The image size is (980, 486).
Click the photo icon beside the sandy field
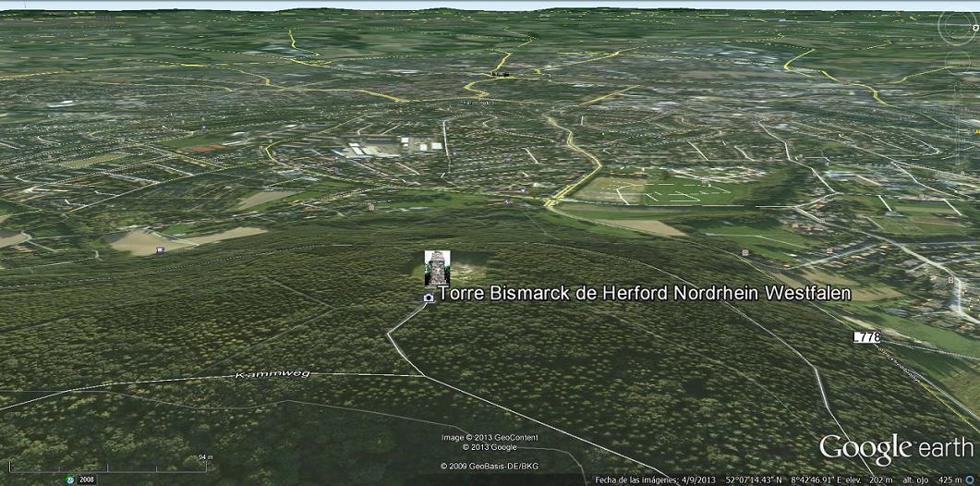(x=162, y=249)
